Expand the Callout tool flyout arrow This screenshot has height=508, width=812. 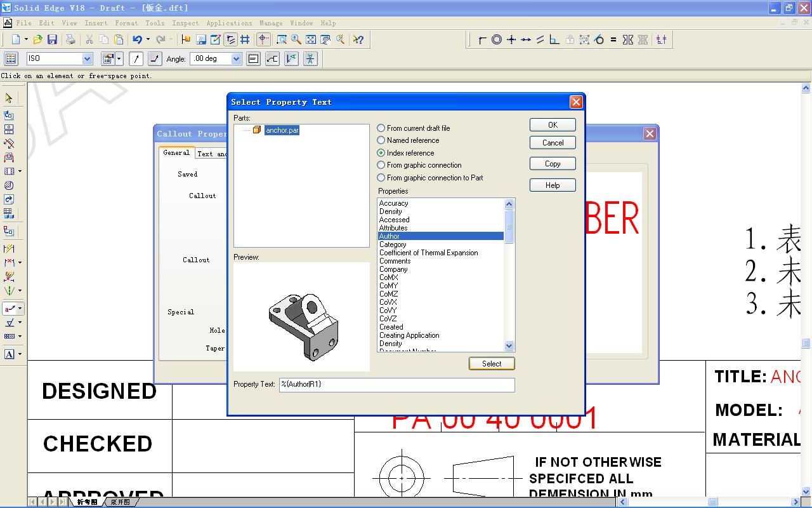tap(20, 309)
